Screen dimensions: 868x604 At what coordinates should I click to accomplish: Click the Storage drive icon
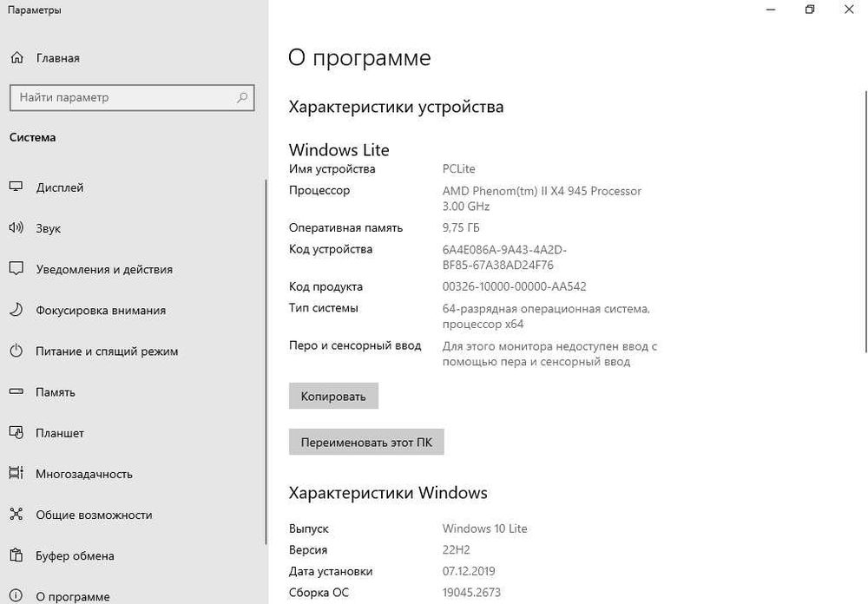coord(16,391)
